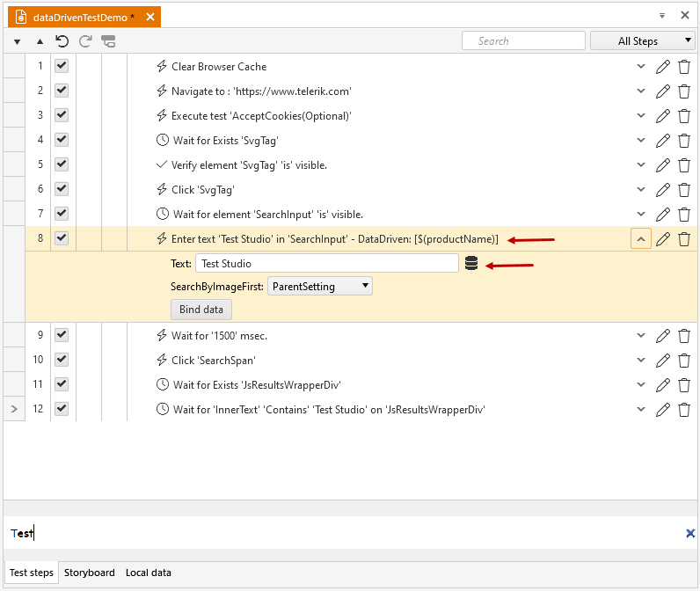
Task: Click the data binding database icon
Action: [x=471, y=263]
